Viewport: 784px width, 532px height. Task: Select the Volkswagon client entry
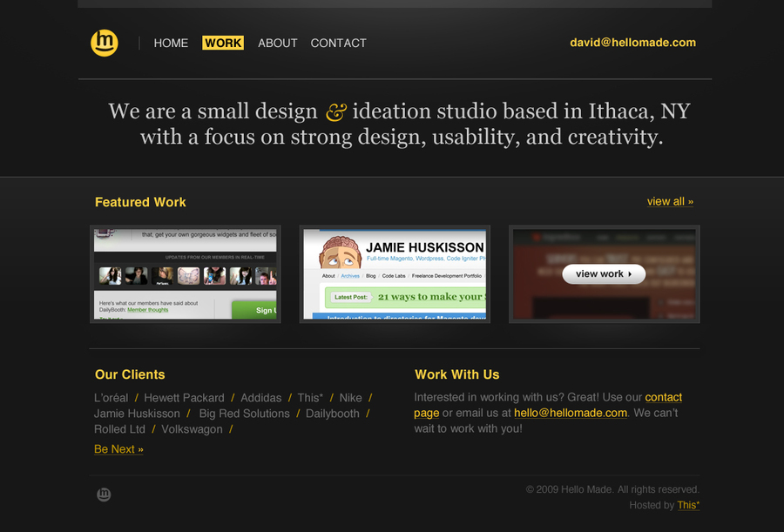point(192,428)
